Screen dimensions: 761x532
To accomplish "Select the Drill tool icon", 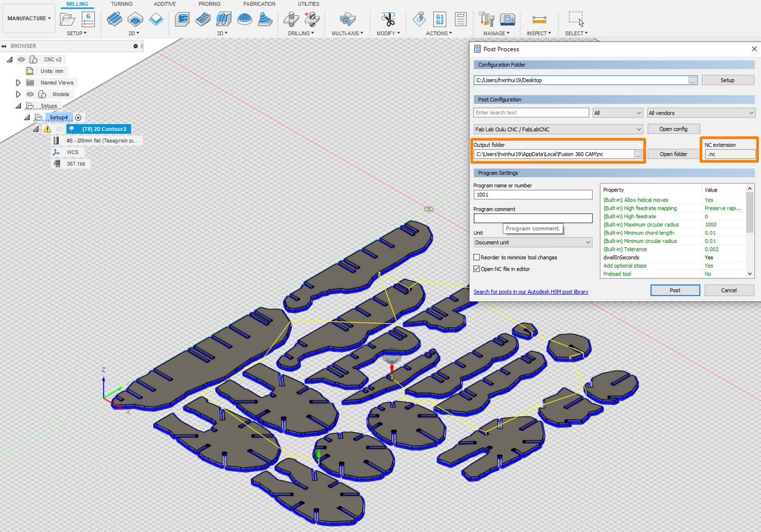I will 291,19.
